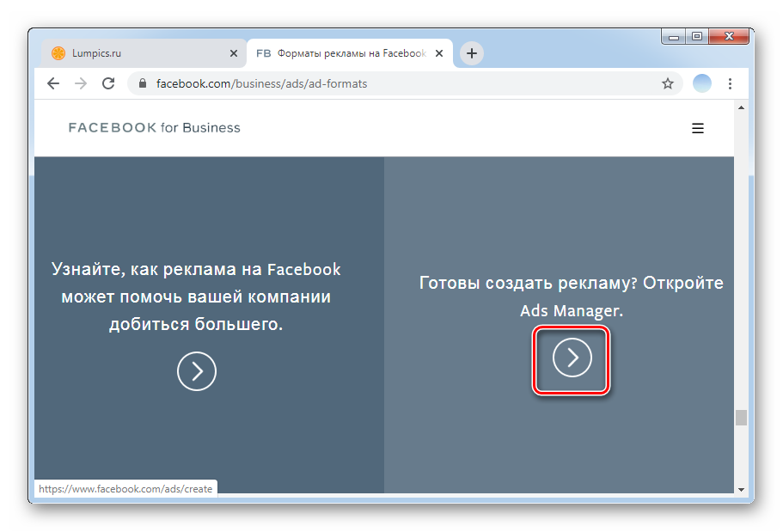The width and height of the screenshot is (783, 532).
Task: Click the arrow button under Ads Manager text
Action: (x=572, y=358)
